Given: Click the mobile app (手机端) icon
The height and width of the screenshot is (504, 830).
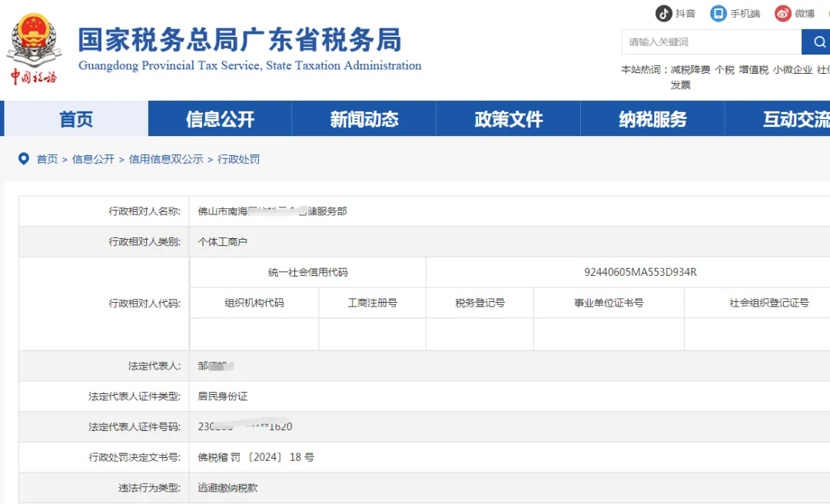Looking at the screenshot, I should coord(719,13).
